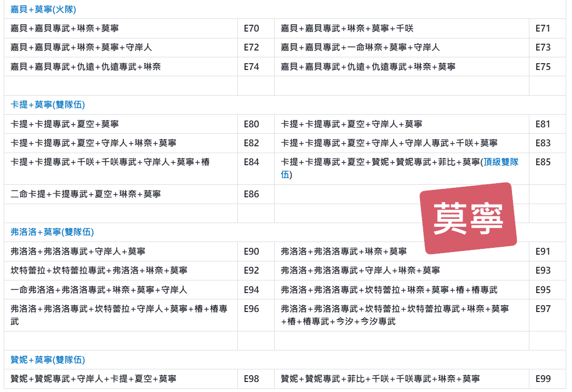Click team text 卡提+卡提專武+千咲+千咲專武+守岸人+莫寧+椿
572x392 pixels.
point(110,162)
